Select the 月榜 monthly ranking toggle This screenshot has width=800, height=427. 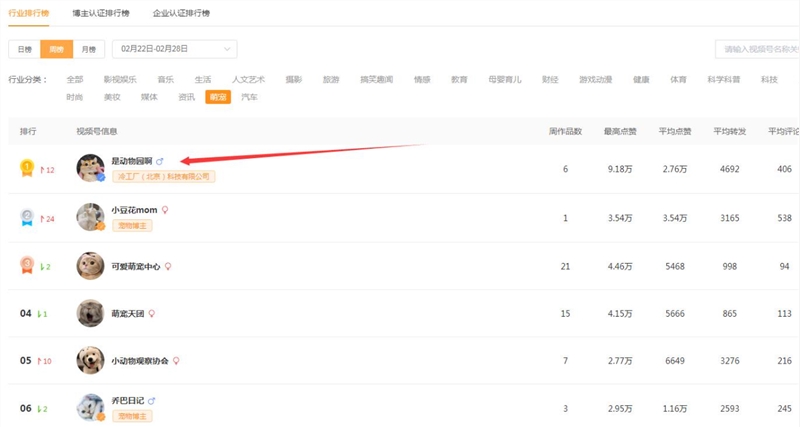[89, 49]
